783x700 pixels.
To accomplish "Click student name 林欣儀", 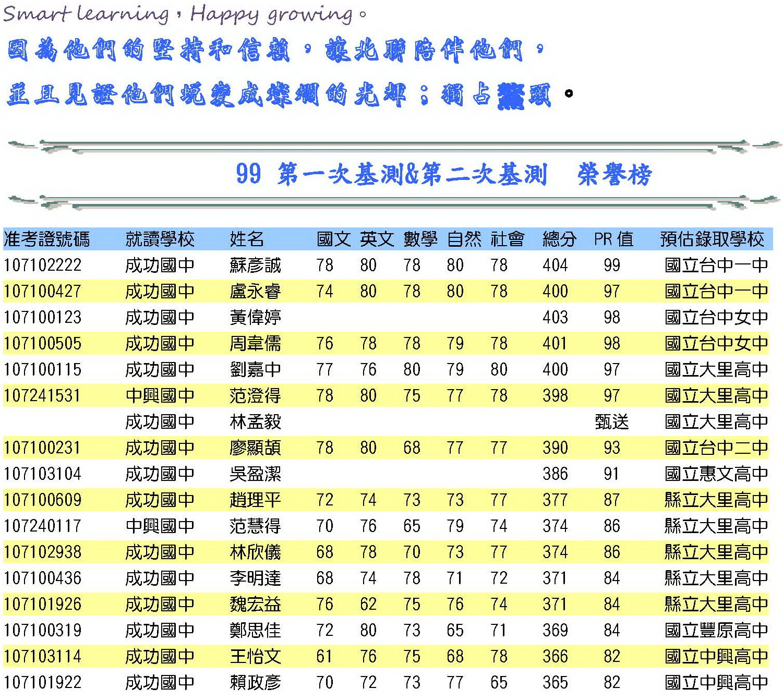I will (x=255, y=552).
